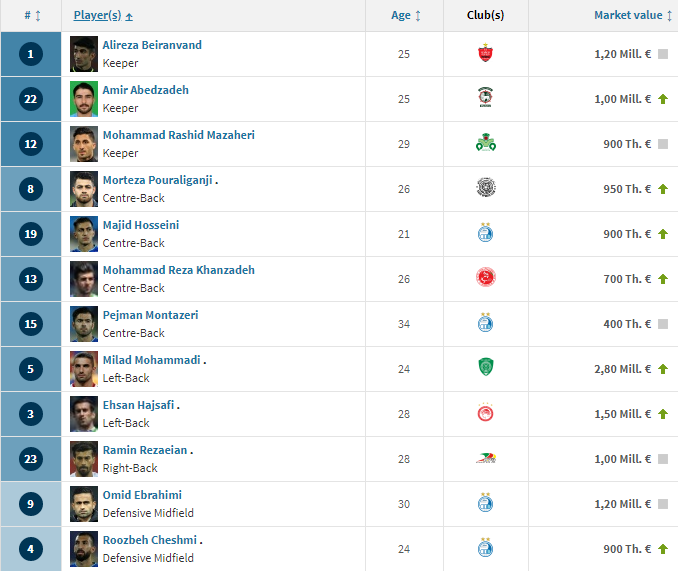Open Pejman Montazeri's player profile link
The width and height of the screenshot is (678, 571).
(x=150, y=315)
